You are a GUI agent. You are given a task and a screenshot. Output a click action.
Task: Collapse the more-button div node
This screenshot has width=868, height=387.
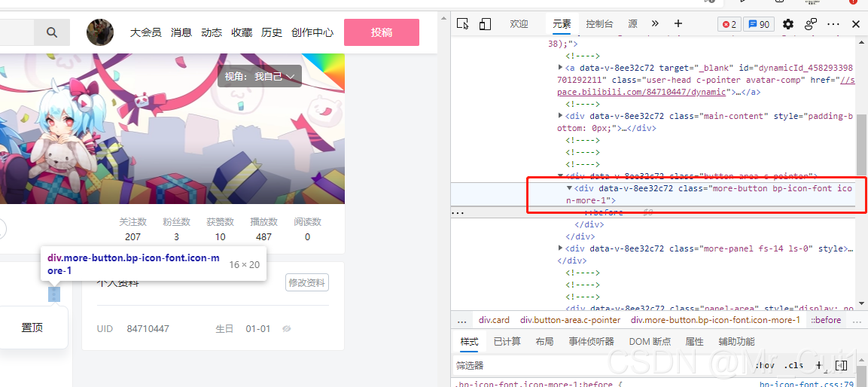(570, 188)
